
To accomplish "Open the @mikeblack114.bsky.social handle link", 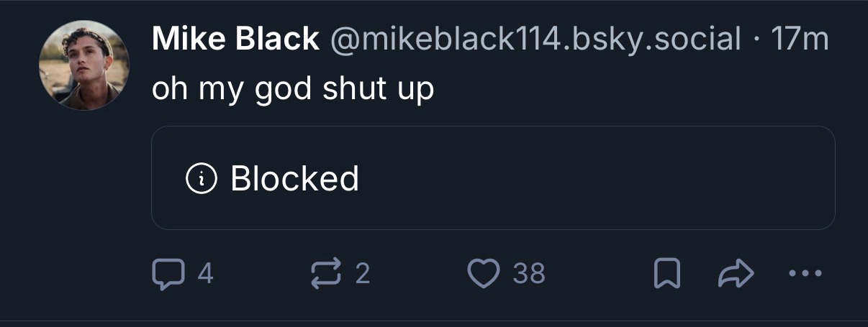I will click(x=535, y=40).
